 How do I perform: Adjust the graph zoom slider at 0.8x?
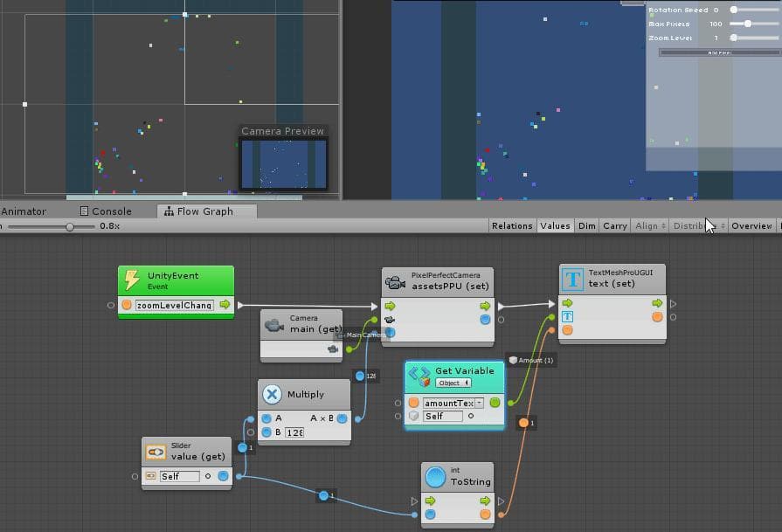tap(70, 227)
